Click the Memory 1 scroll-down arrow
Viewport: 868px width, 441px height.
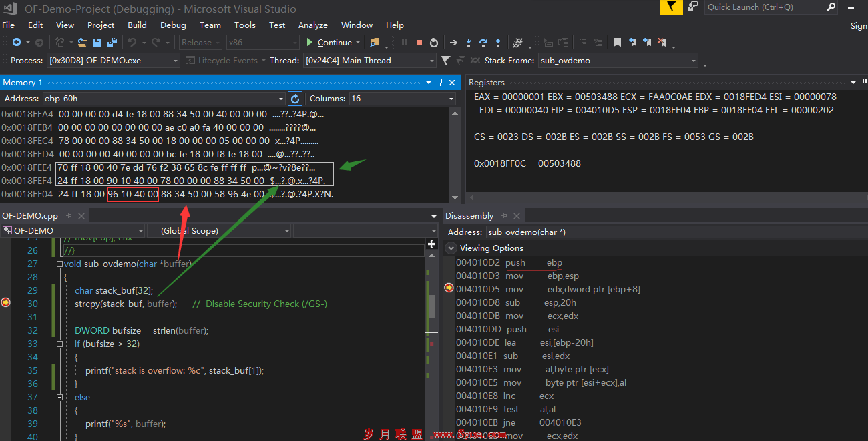[455, 198]
